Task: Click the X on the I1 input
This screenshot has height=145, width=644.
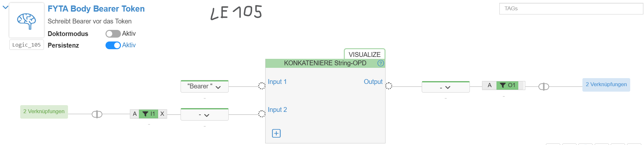Action: (x=162, y=114)
